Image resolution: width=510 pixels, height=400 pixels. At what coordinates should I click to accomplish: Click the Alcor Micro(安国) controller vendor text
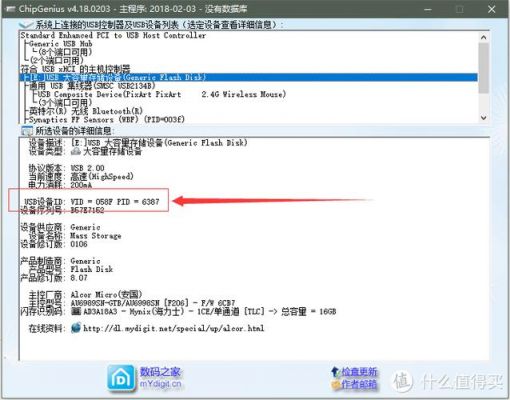click(106, 295)
